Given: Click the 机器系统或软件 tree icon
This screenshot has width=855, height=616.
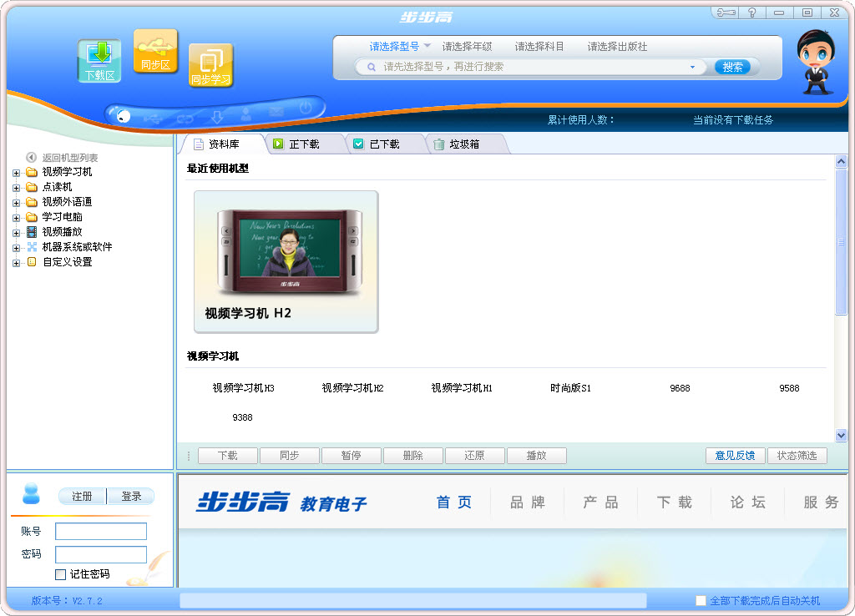Looking at the screenshot, I should point(32,247).
